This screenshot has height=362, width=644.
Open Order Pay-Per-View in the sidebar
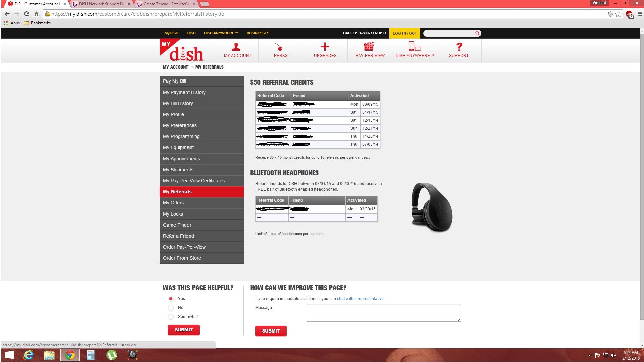pos(202,247)
